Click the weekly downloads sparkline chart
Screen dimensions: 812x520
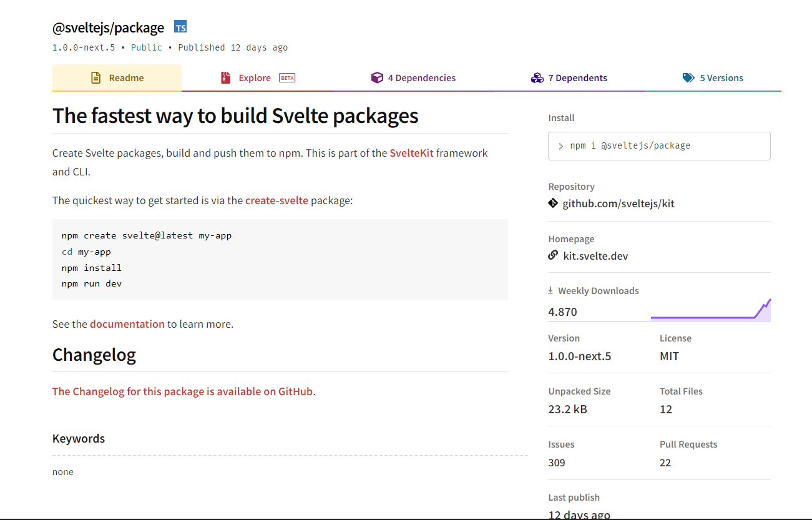[x=710, y=311]
